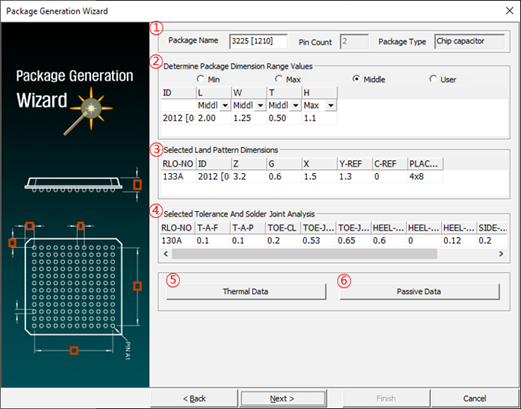Viewport: 521px width, 409px height.
Task: Click the scroll right arrow in tolerance table
Action: (x=501, y=254)
